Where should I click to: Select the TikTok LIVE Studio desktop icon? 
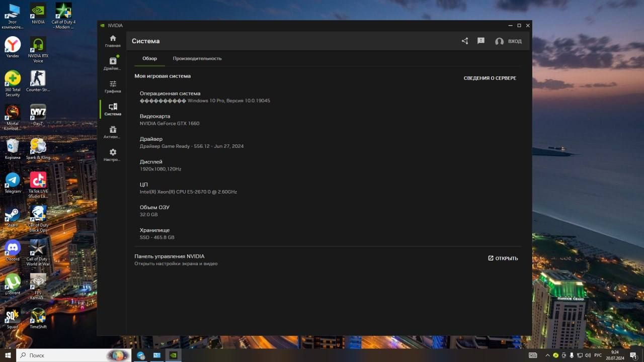point(38,186)
